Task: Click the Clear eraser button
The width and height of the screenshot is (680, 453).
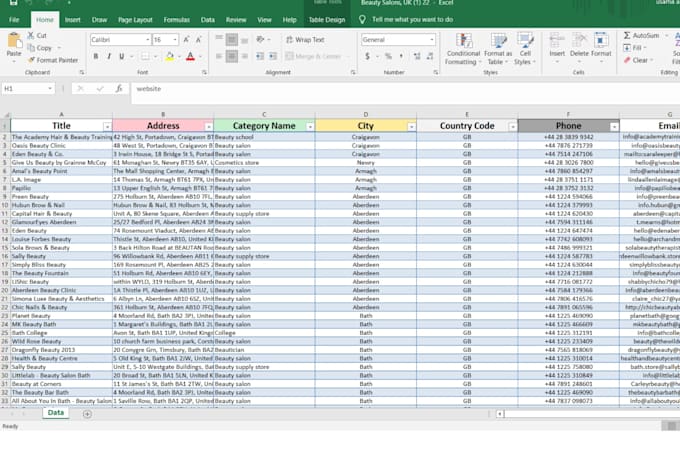Action: point(636,60)
